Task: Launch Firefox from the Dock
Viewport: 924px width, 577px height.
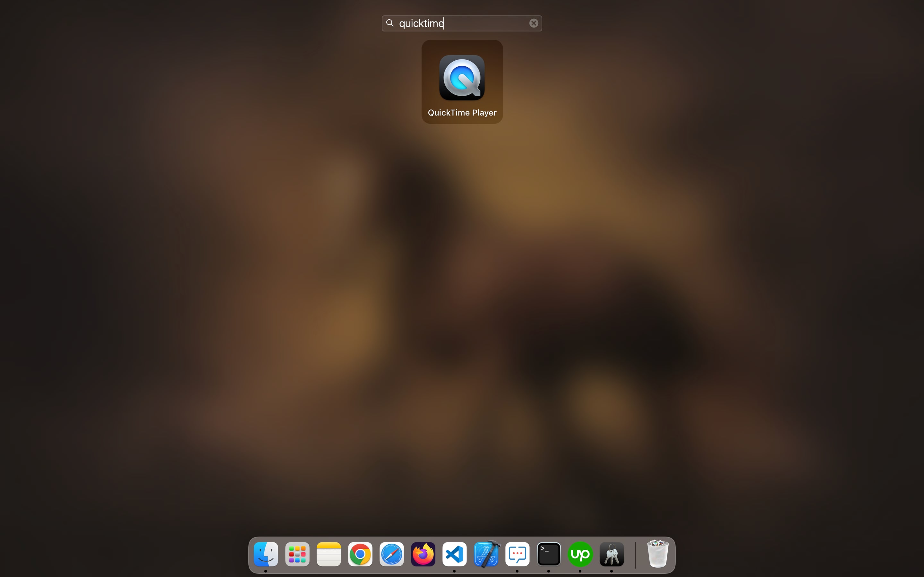Action: pos(423,554)
